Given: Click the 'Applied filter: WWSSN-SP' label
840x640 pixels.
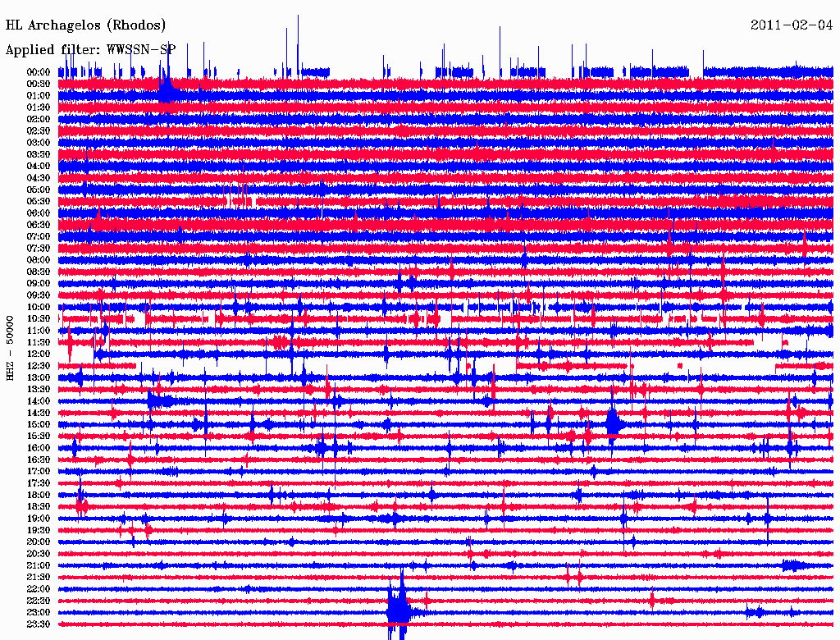Looking at the screenshot, I should click(x=90, y=50).
